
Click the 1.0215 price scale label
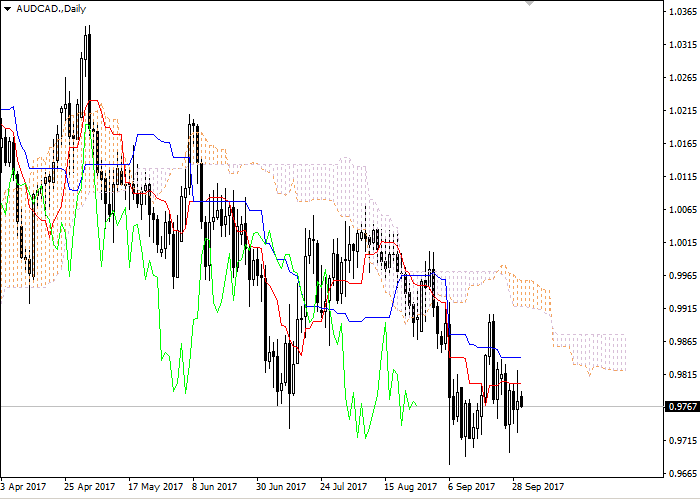(683, 111)
